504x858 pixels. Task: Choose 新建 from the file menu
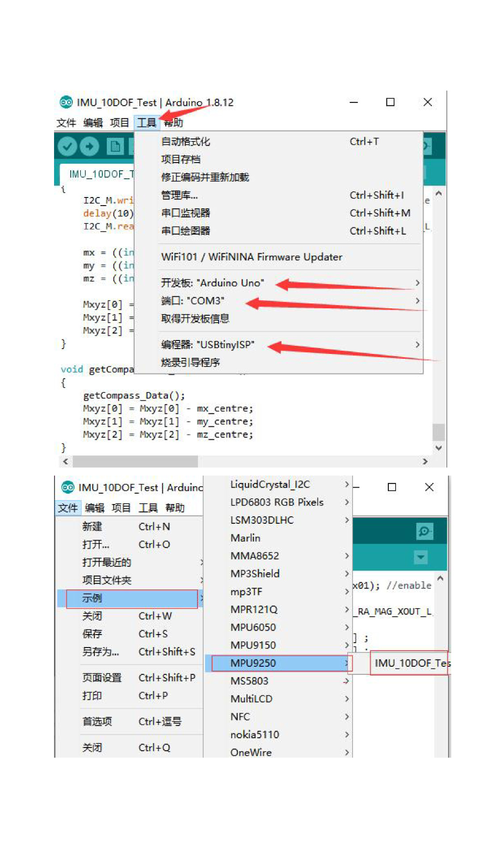[x=130, y=526]
